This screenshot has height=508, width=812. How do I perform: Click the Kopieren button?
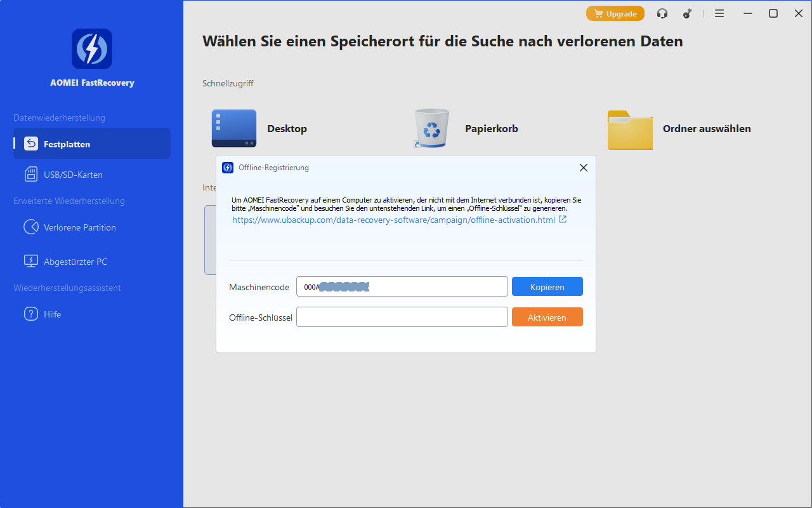(547, 286)
